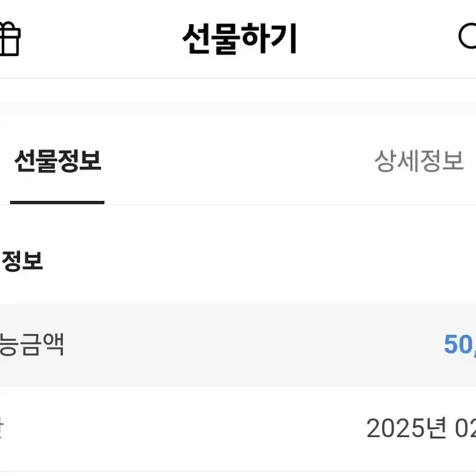Click header space between title and search
Viewport: 476px width, 476px height.
(378, 39)
